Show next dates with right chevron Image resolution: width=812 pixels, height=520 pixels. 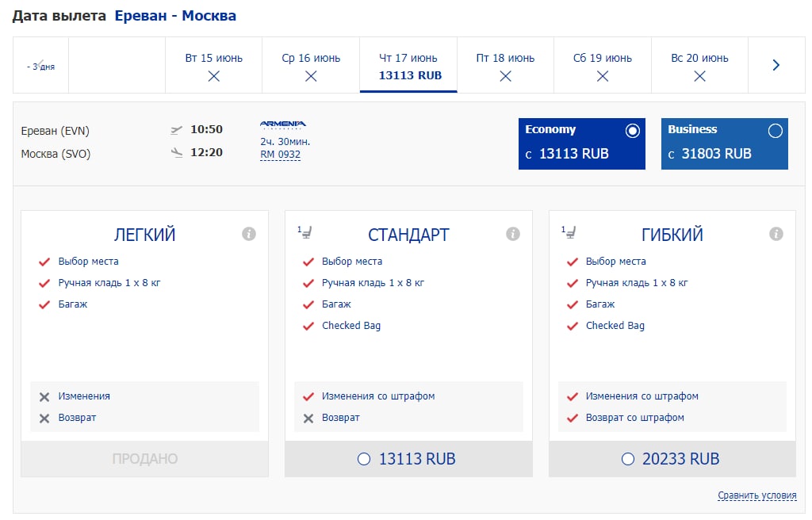(776, 65)
